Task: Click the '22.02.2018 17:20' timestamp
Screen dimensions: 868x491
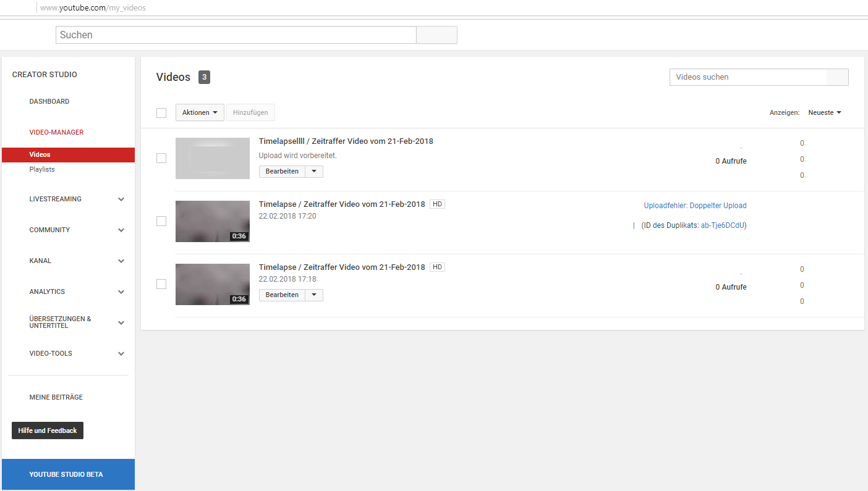Action: tap(287, 216)
